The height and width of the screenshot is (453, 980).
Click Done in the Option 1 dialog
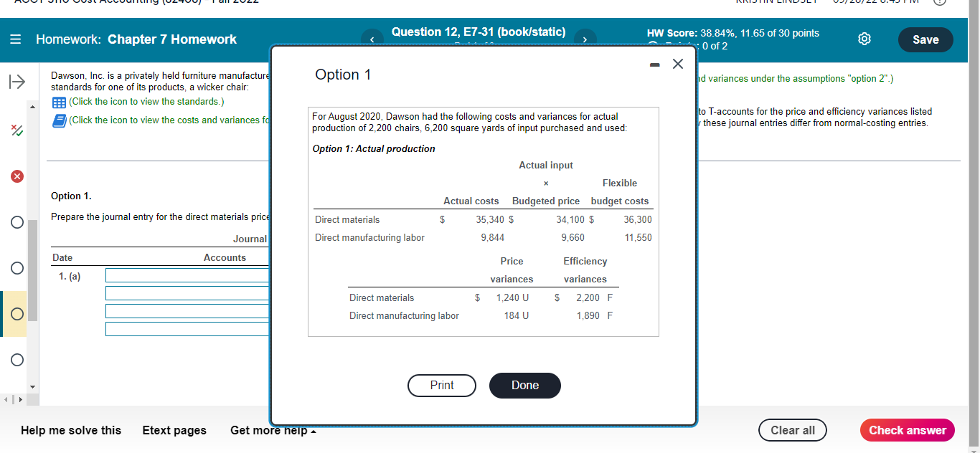pos(525,385)
